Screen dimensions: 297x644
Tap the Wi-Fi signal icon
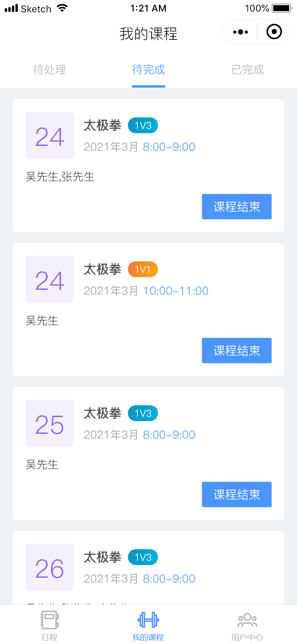[62, 8]
